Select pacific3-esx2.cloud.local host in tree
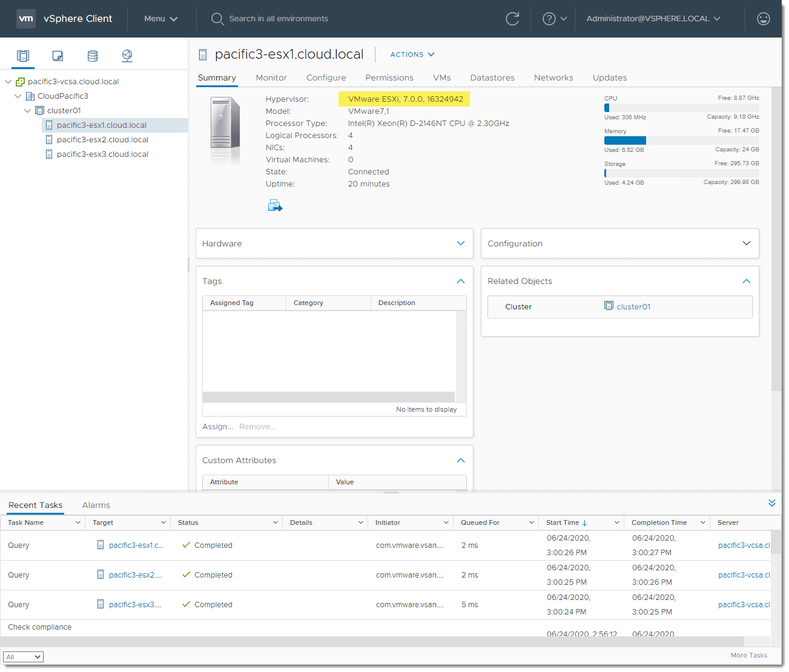Viewport: 789px width, 672px height. click(102, 140)
